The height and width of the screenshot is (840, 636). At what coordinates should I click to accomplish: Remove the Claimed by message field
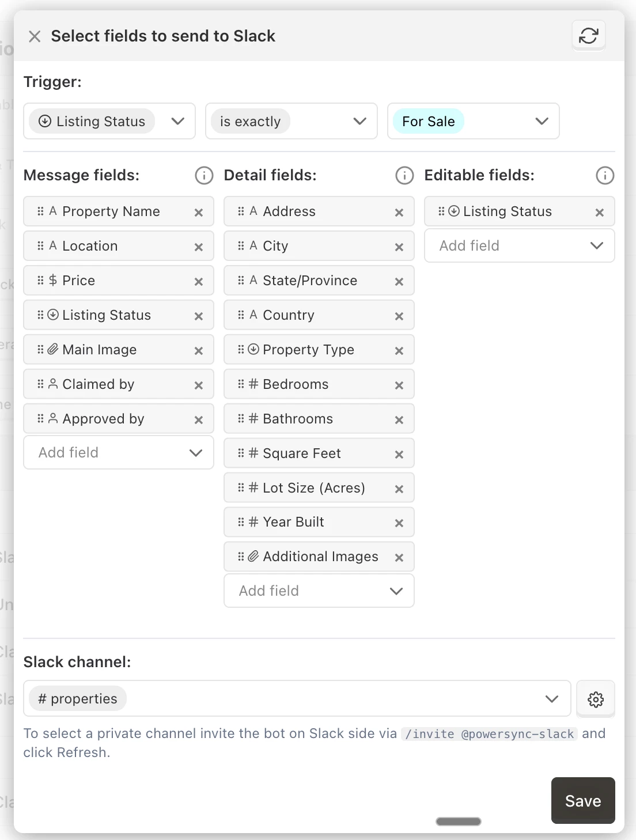click(x=199, y=385)
